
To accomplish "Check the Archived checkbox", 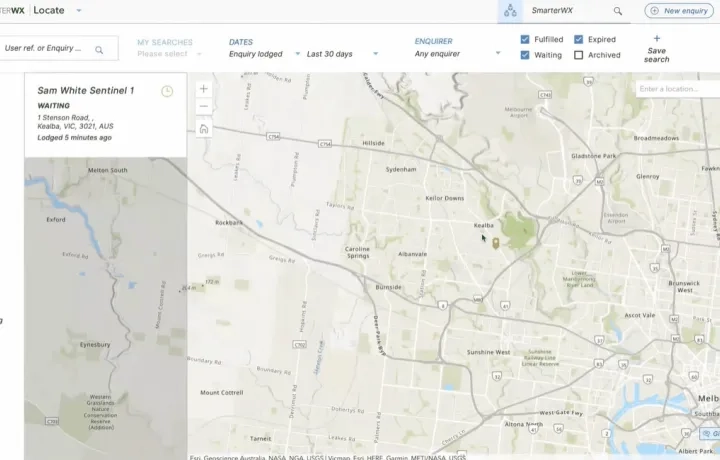I will tap(579, 55).
